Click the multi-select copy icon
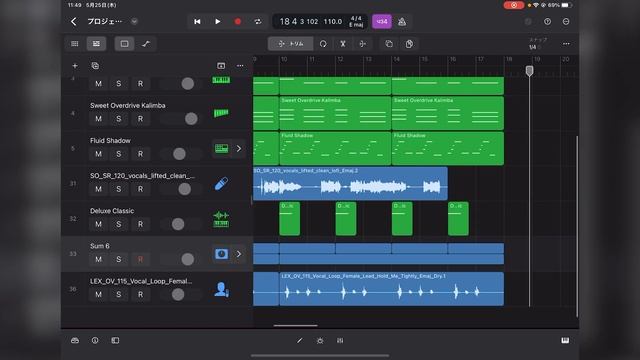The height and width of the screenshot is (360, 640). (389, 44)
